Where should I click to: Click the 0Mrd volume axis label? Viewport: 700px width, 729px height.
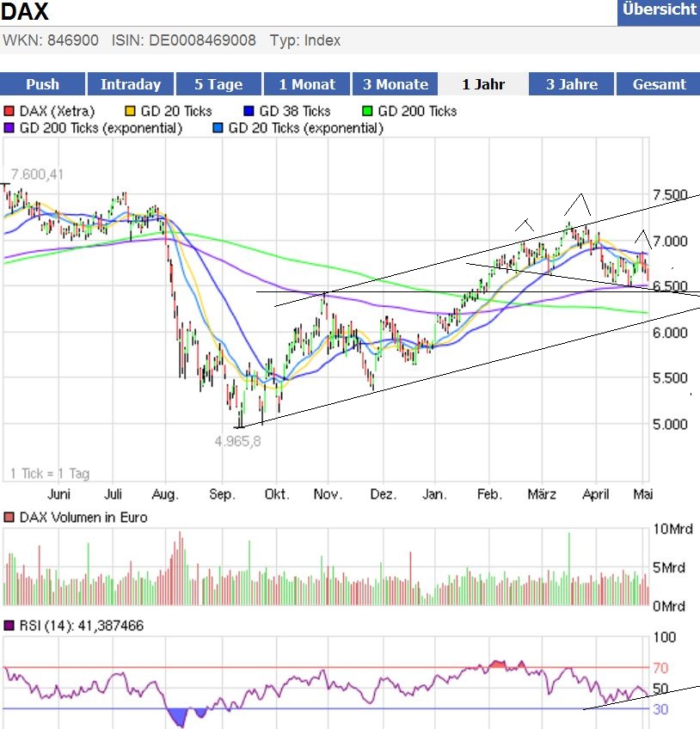click(x=669, y=606)
